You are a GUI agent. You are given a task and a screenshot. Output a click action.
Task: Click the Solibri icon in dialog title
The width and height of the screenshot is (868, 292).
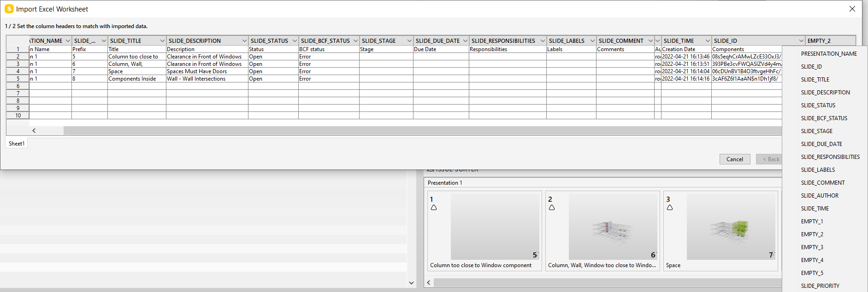(x=9, y=9)
